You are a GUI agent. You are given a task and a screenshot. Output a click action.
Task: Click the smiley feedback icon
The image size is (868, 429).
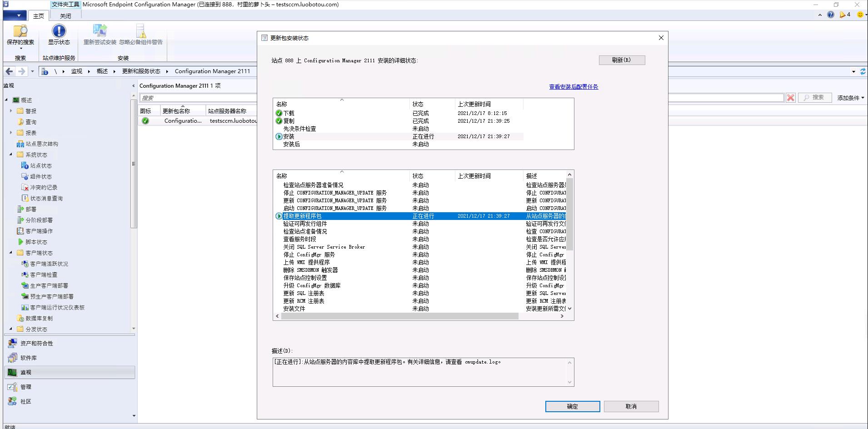click(860, 15)
